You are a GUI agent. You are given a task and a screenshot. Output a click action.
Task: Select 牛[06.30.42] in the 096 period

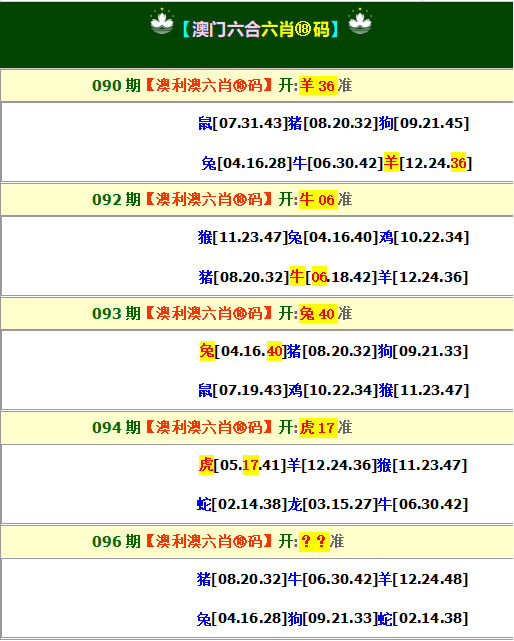332,579
